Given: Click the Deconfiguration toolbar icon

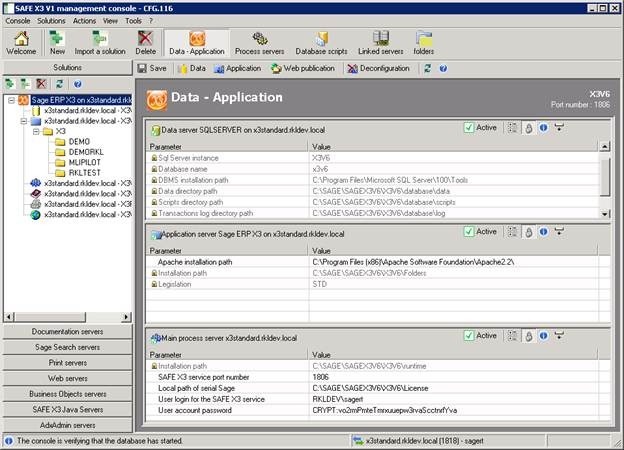Looking at the screenshot, I should [x=377, y=69].
